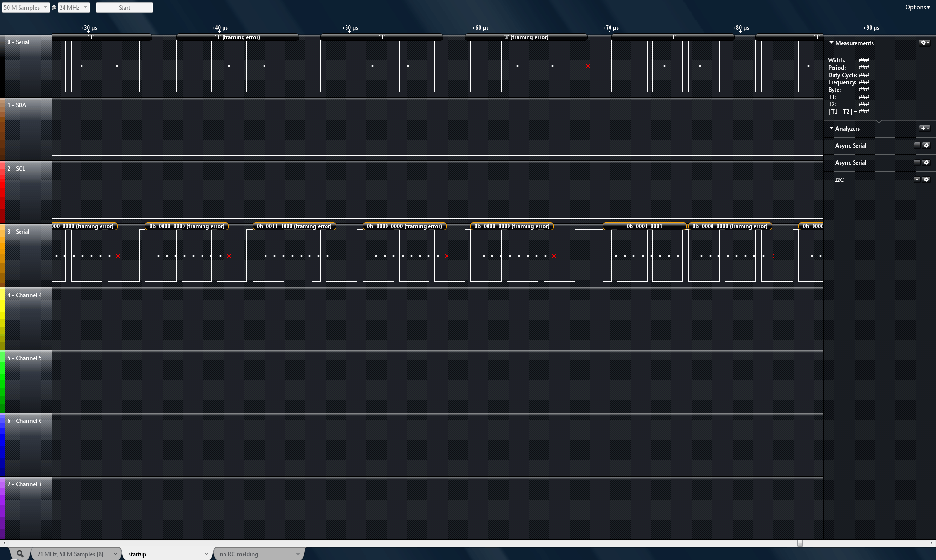The width and height of the screenshot is (936, 560).
Task: Click the '| T1 - T2 | =' measurement row
Action: (x=849, y=112)
